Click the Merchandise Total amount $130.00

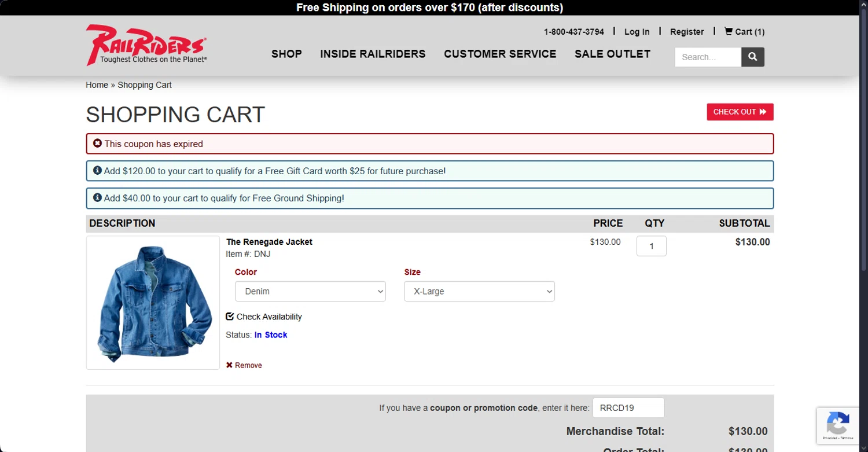[748, 431]
